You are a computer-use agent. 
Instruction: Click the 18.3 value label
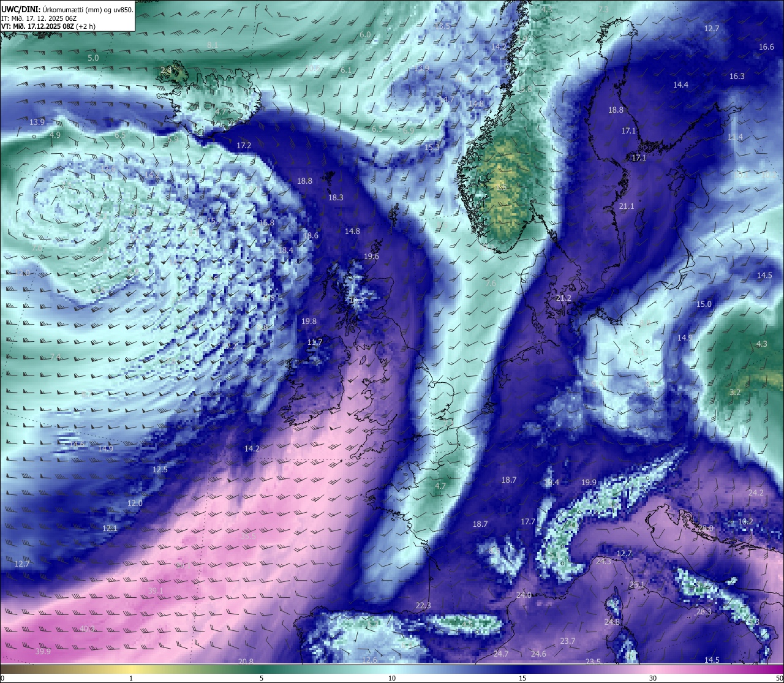pyautogui.click(x=336, y=198)
